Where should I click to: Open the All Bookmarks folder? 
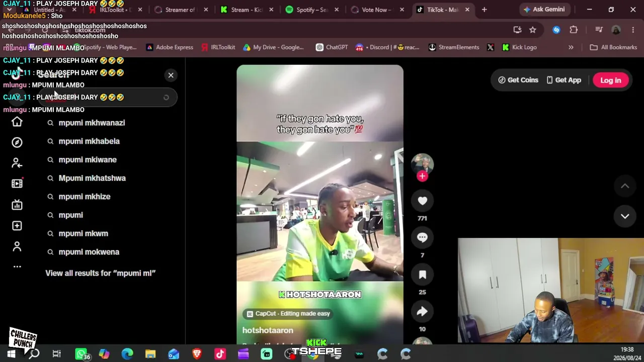[613, 47]
